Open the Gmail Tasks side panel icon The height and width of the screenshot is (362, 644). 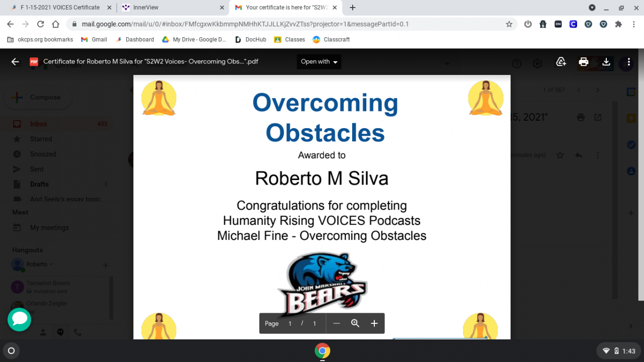631,145
